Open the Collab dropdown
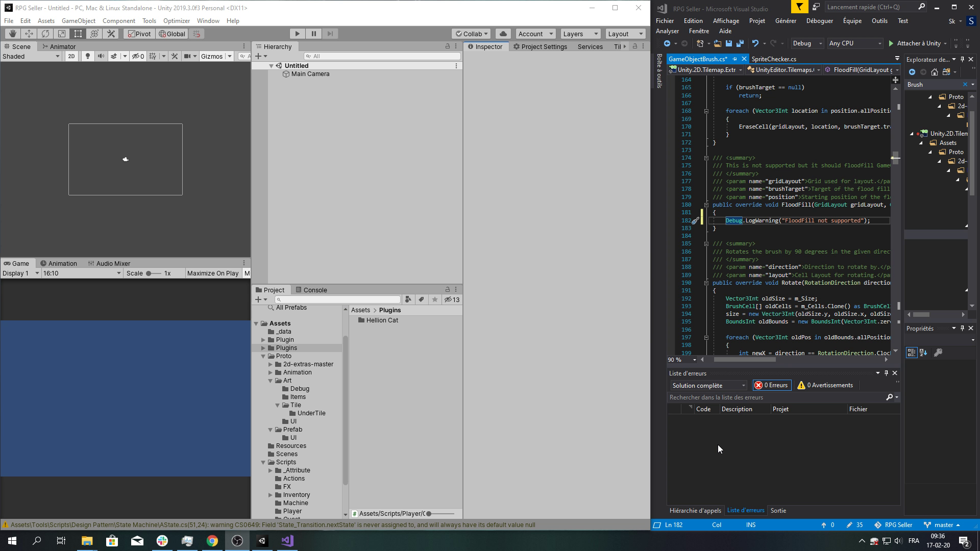 [x=471, y=34]
